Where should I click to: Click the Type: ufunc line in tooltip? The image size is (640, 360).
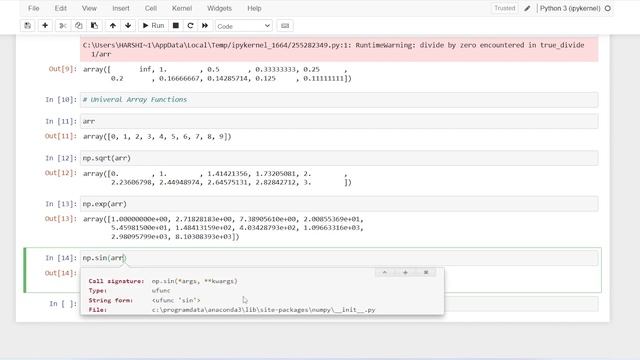pos(129,291)
